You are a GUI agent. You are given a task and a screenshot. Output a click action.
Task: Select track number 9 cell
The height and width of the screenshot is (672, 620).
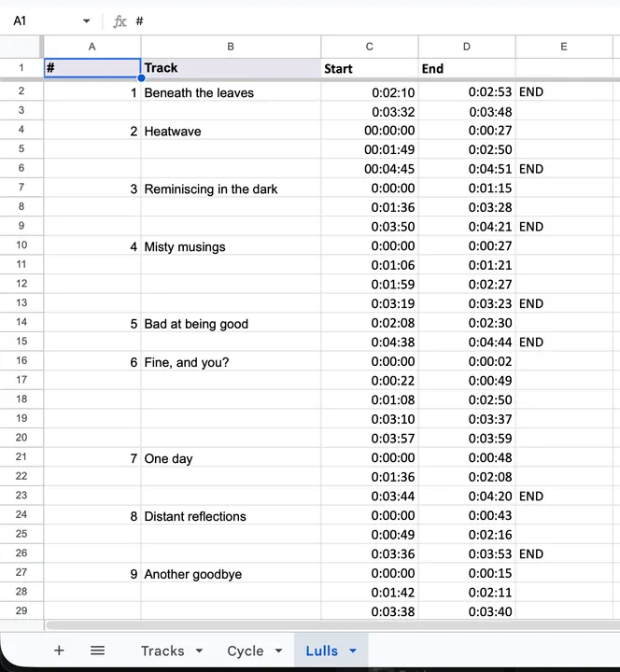tap(92, 574)
